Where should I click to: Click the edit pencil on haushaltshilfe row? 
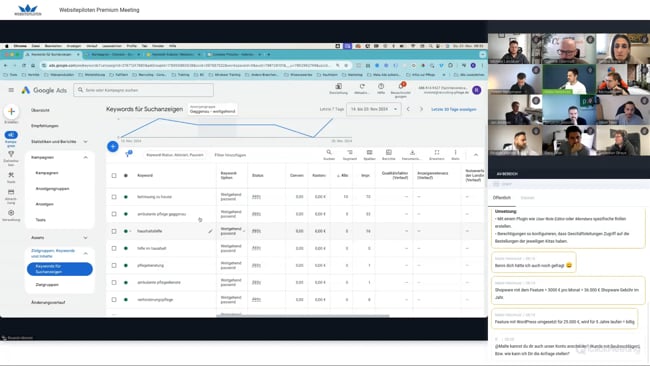[210, 231]
